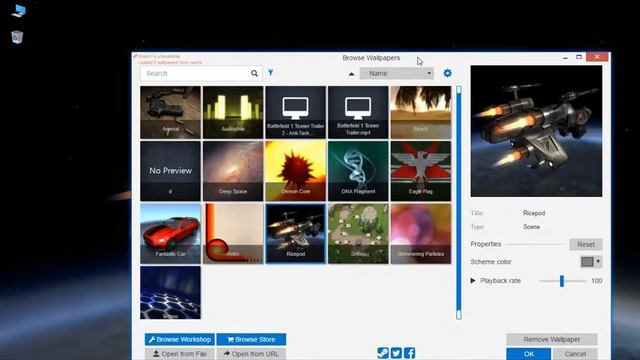This screenshot has width=640, height=360.
Task: Open the Twitter social link icon
Action: point(396,353)
